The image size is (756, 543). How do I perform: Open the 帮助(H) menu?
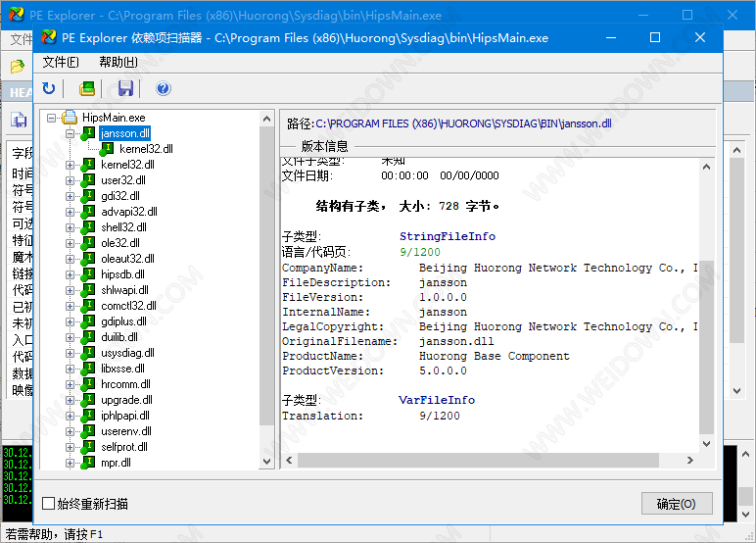(118, 62)
